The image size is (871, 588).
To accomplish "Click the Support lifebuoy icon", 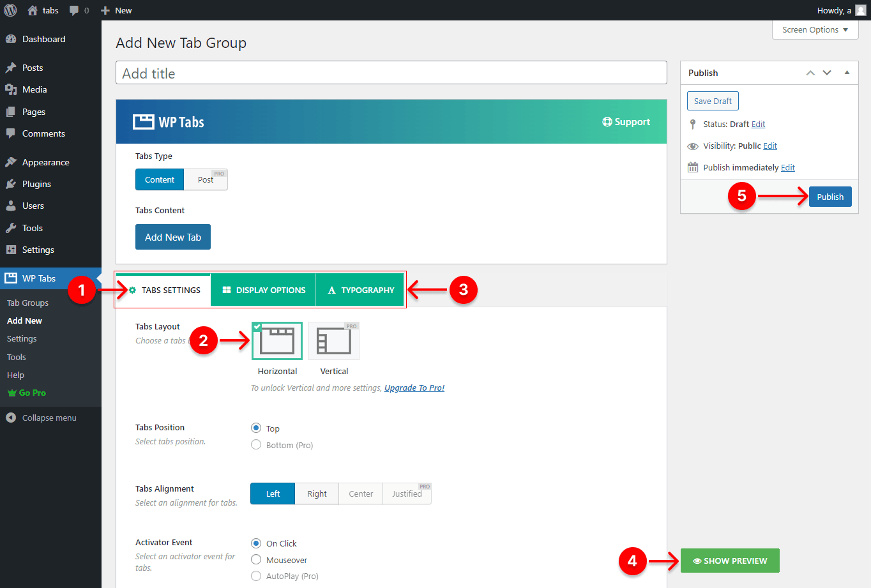I will point(607,122).
